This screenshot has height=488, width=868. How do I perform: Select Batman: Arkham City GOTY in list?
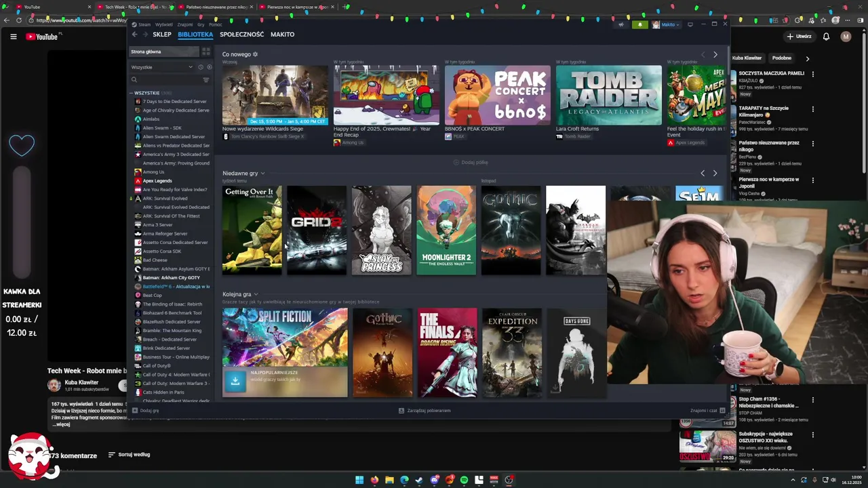coord(171,278)
